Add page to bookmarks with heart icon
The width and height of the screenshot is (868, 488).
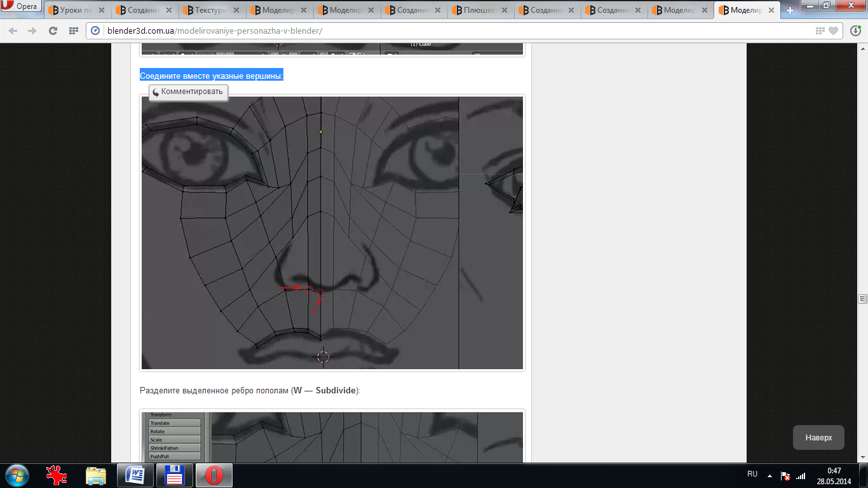pos(833,30)
